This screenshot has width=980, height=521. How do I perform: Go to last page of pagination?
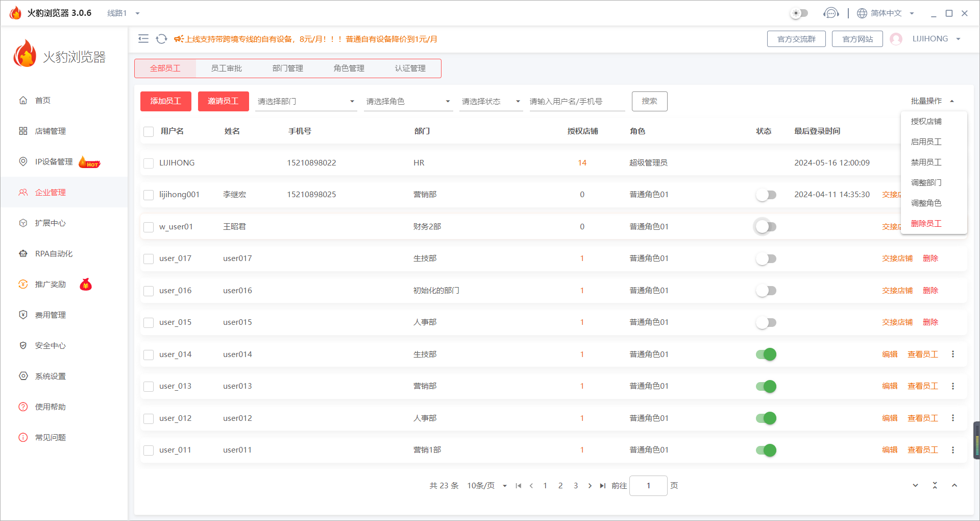(x=603, y=486)
